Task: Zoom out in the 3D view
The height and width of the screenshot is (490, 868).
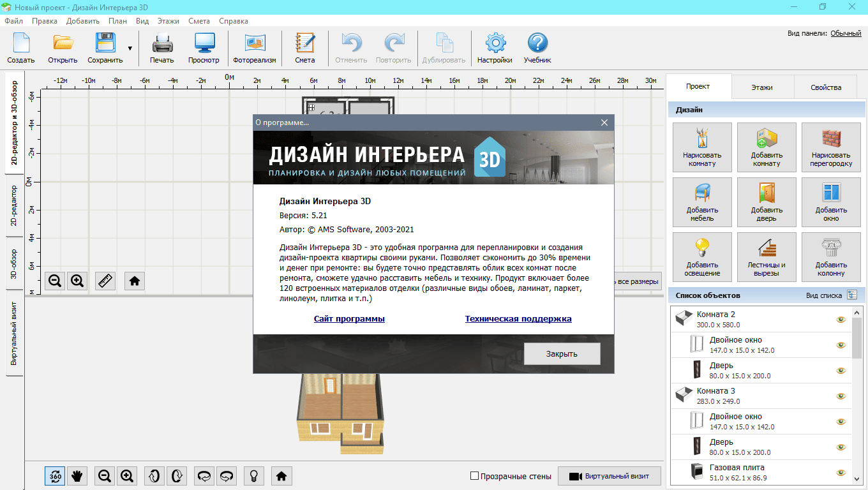Action: click(x=105, y=475)
